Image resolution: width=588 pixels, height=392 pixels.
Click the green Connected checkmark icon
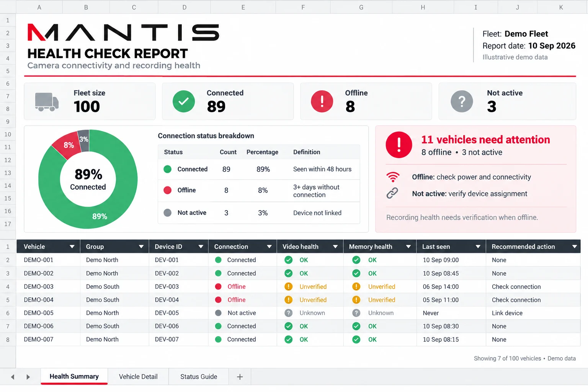(x=184, y=101)
